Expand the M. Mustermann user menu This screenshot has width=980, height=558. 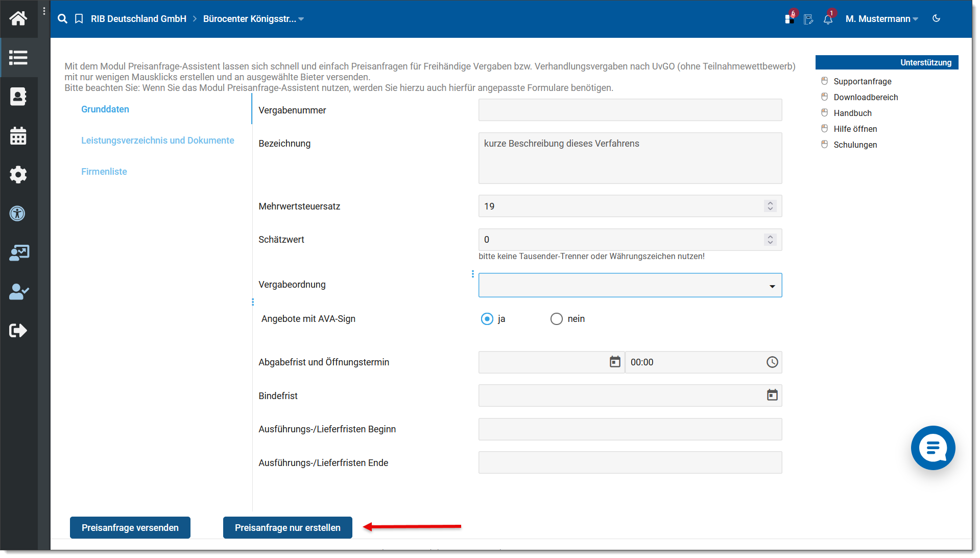pos(881,19)
